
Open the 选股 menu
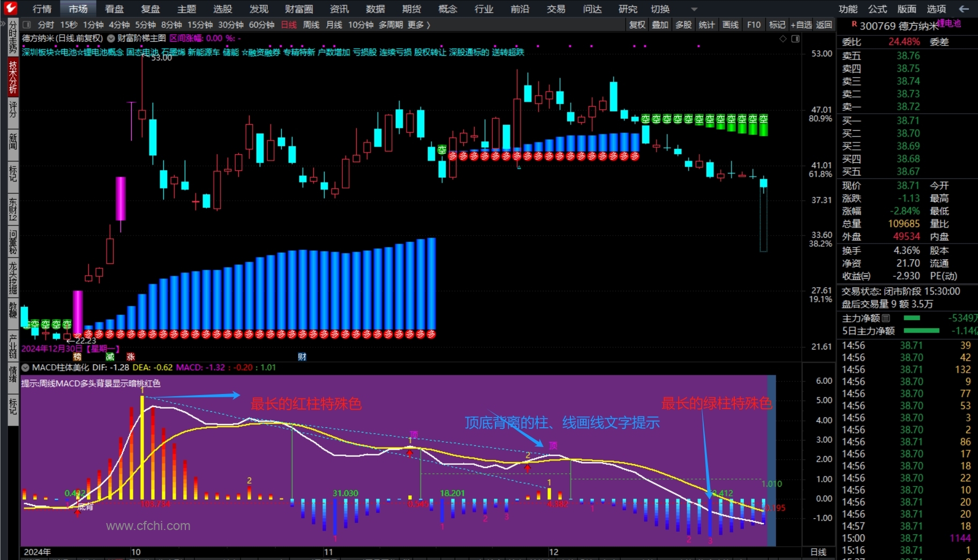coord(223,9)
